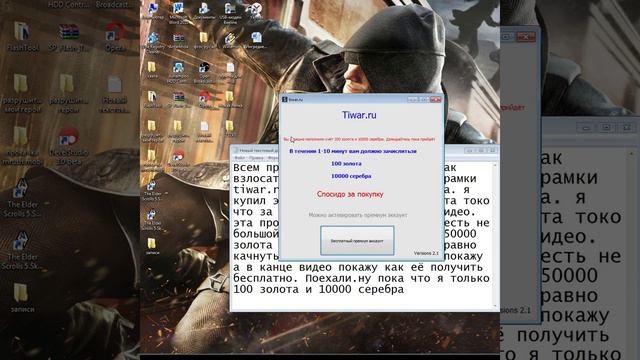
Task: Click the Бесплатный премиум аккаунт button
Action: (x=357, y=241)
